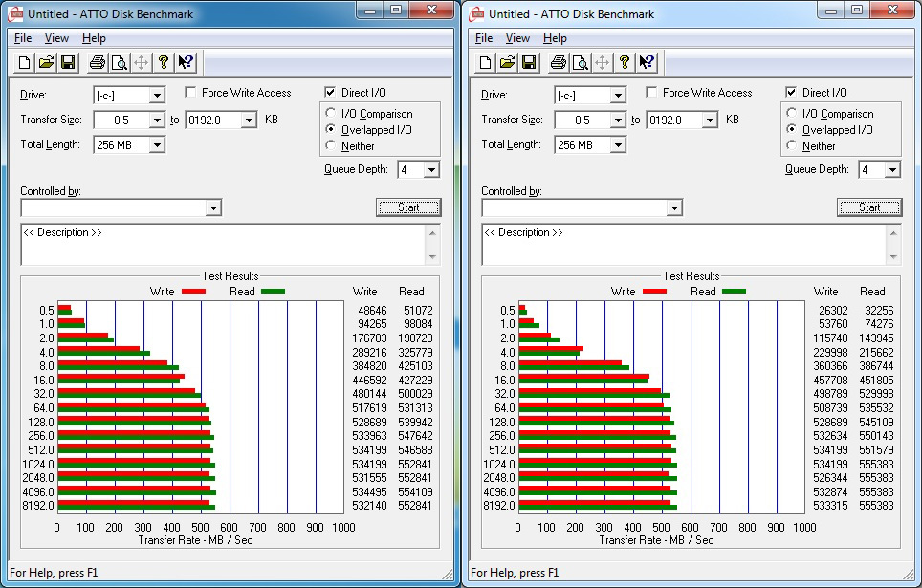Click Save floppy icon in right window

pos(529,62)
